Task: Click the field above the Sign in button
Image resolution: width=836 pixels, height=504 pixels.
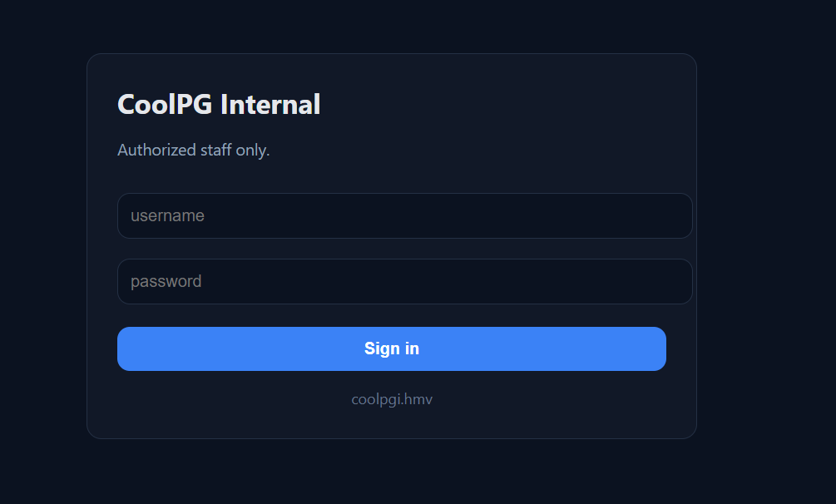Action: [x=404, y=282]
